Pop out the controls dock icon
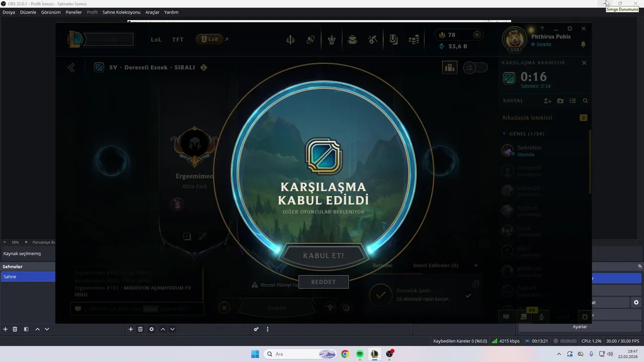The width and height of the screenshot is (644, 362). coord(640,266)
